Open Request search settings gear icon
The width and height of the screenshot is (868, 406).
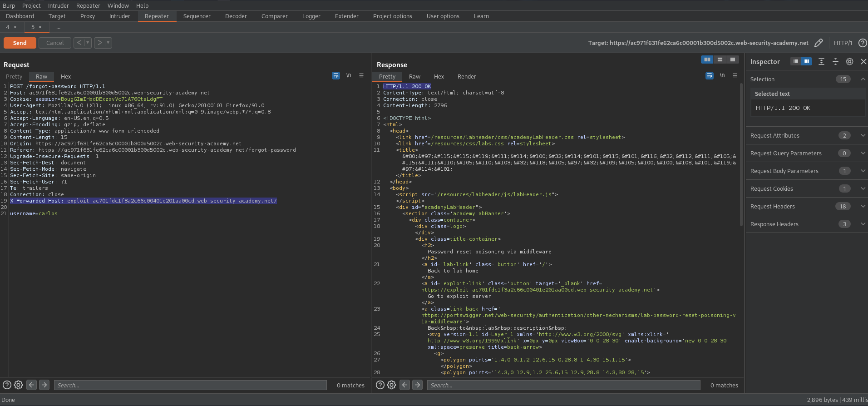click(x=18, y=385)
